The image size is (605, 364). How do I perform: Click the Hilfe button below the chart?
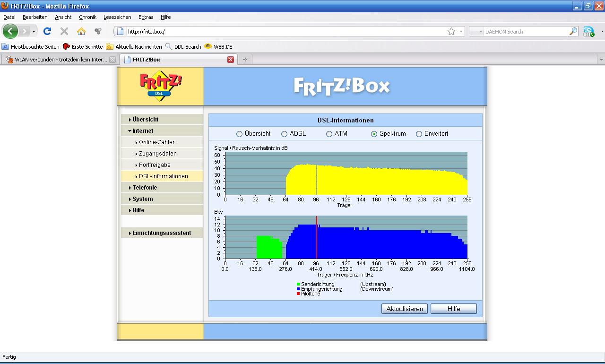pos(454,309)
